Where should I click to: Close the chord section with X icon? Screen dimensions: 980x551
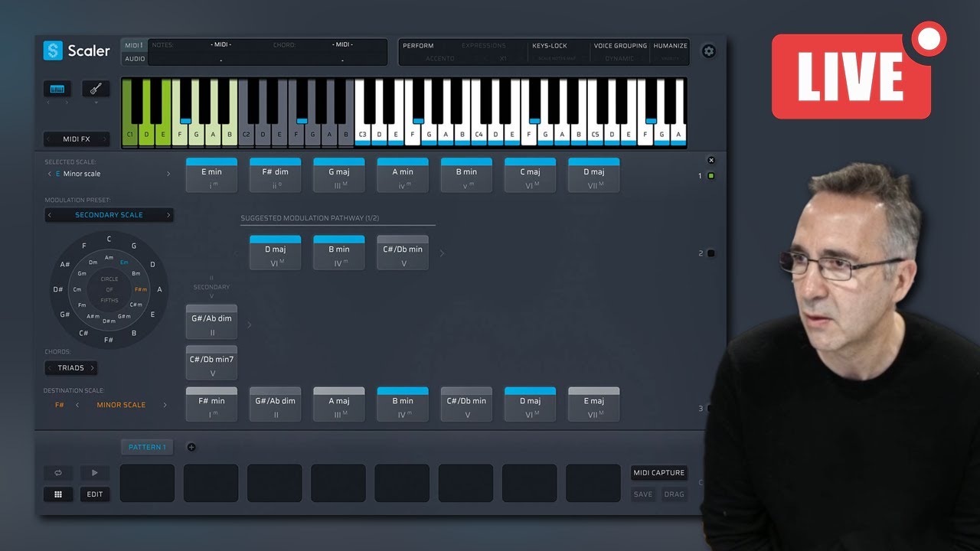point(711,160)
